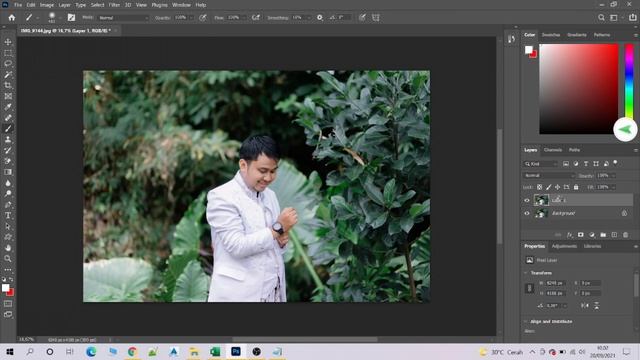Open the brush Mode dropdown in options bar
This screenshot has height=360, width=640.
coord(124,18)
